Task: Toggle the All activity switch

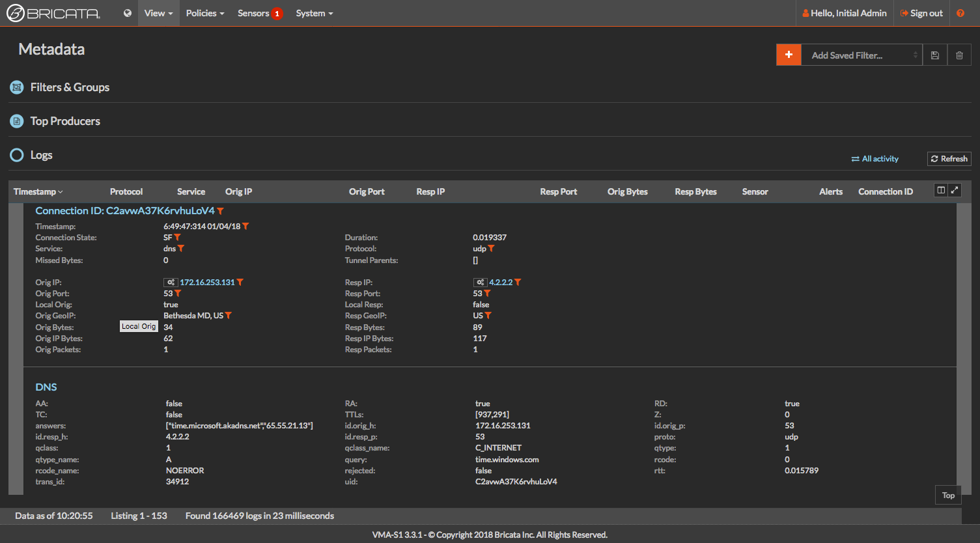Action: pos(875,159)
